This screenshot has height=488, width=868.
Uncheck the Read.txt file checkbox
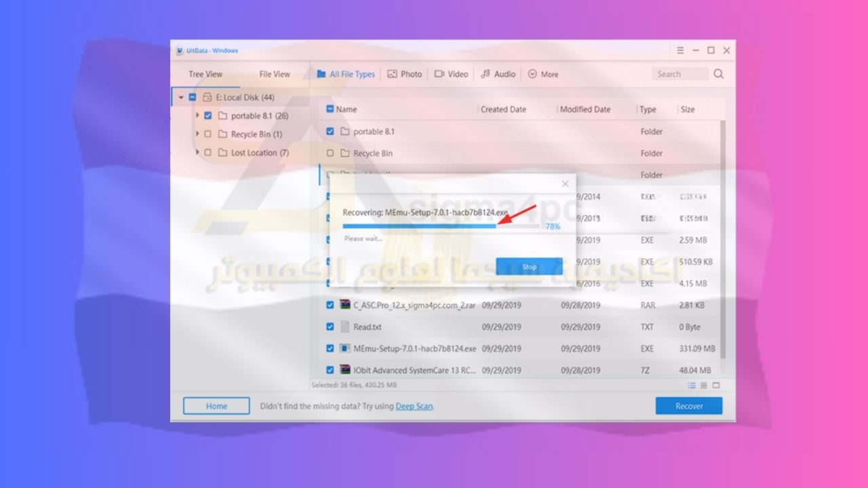point(330,327)
